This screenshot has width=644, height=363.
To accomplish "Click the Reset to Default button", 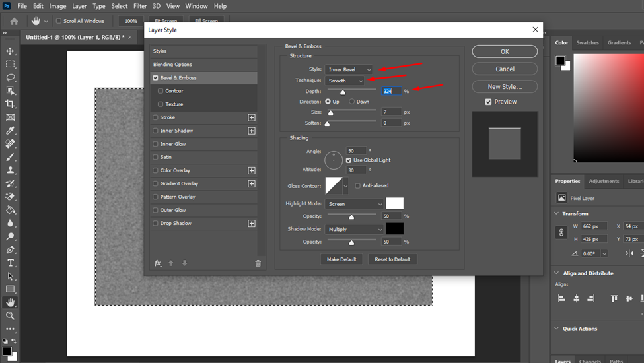I will click(392, 259).
